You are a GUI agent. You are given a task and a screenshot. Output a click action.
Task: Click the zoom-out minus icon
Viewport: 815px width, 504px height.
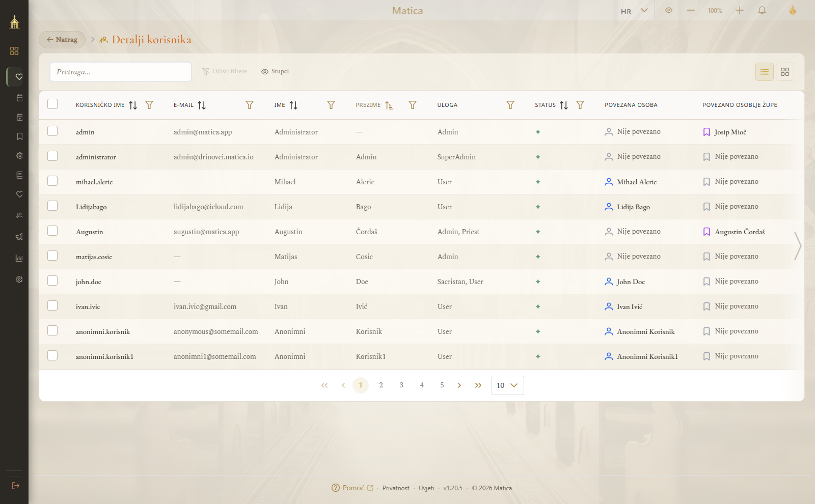coord(691,11)
